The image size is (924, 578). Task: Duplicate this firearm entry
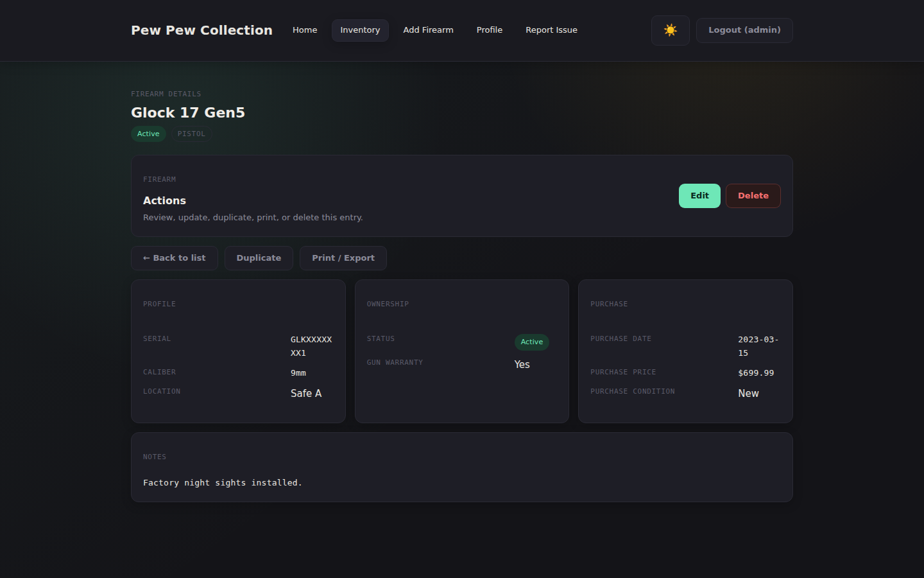[x=259, y=258]
